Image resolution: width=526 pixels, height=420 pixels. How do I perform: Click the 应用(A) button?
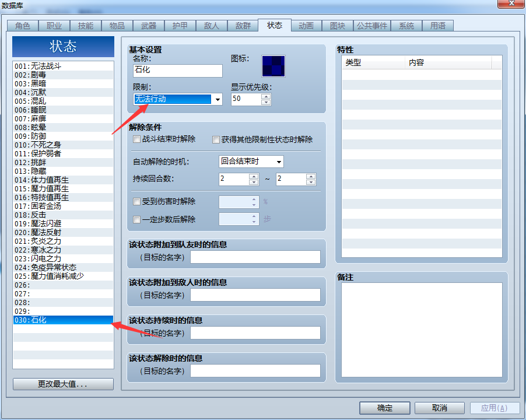[495, 408]
